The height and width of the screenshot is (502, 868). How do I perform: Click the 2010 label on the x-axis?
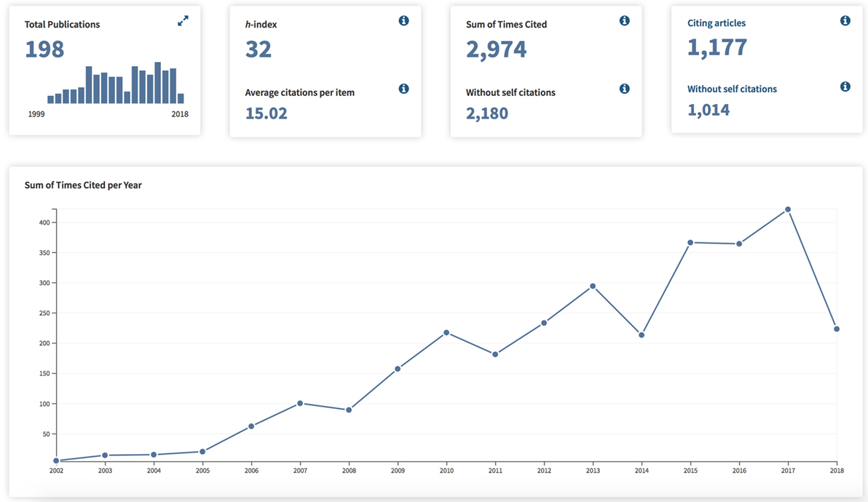point(446,471)
